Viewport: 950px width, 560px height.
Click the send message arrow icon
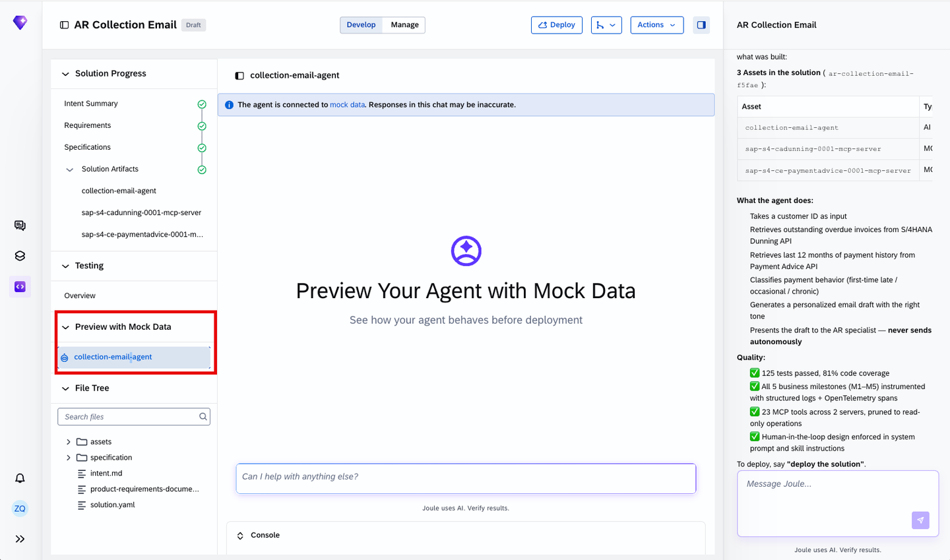(x=920, y=520)
